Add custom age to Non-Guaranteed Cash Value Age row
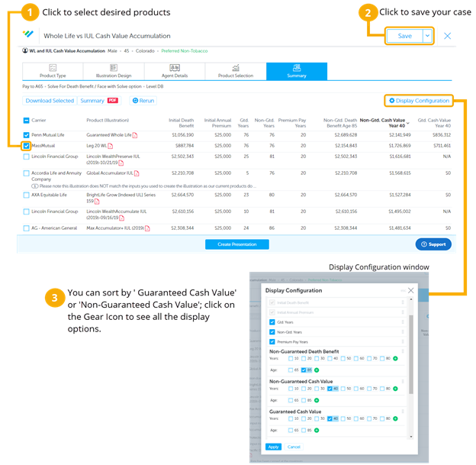 tap(317, 400)
